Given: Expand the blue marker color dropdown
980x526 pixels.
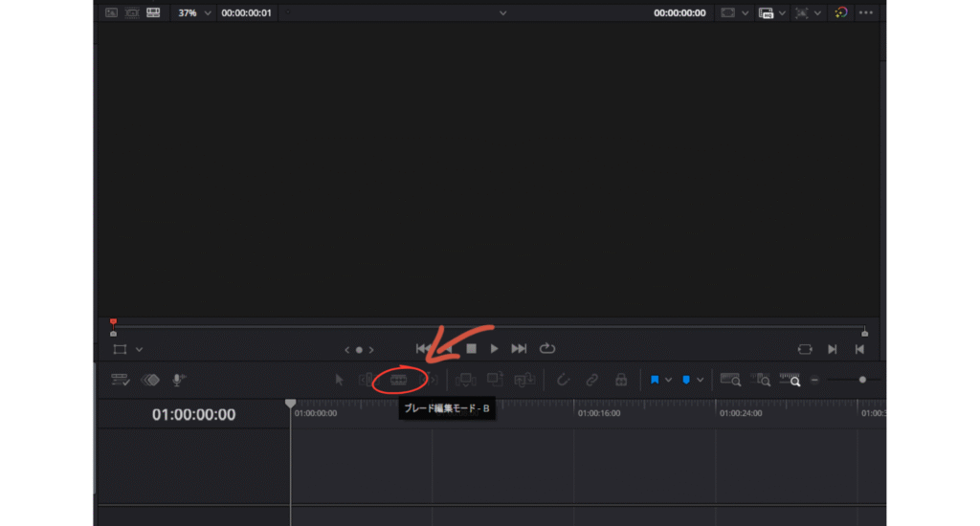Looking at the screenshot, I should [x=700, y=380].
